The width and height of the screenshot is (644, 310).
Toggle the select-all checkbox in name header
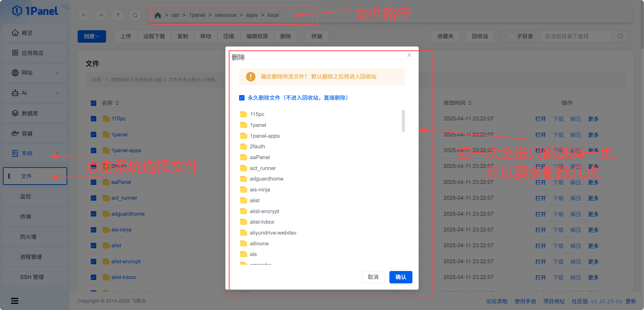pos(94,103)
